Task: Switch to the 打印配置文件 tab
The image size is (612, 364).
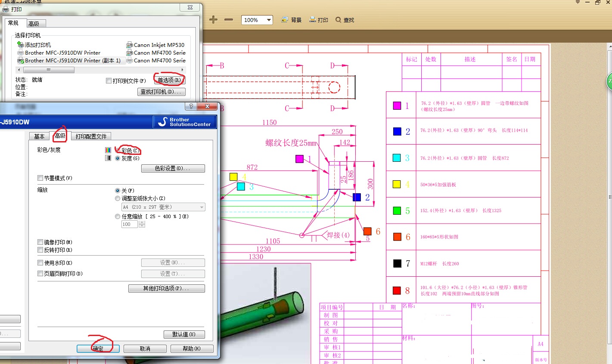Action: point(91,136)
